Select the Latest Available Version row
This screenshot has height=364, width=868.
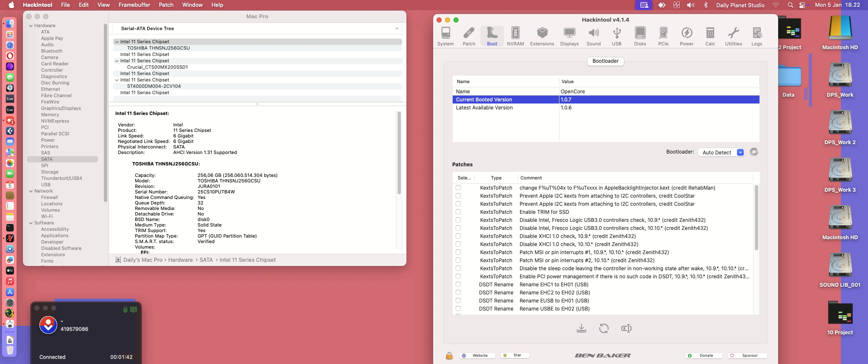(606, 108)
